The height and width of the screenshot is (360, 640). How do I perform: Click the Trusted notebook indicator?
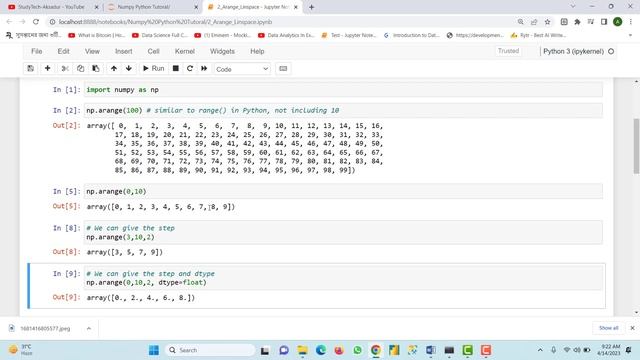tap(508, 51)
